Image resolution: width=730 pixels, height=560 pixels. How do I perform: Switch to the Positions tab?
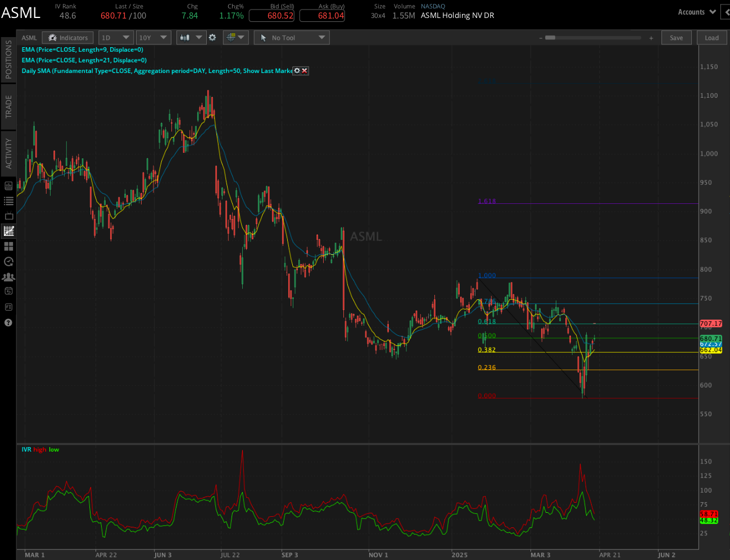pyautogui.click(x=8, y=59)
